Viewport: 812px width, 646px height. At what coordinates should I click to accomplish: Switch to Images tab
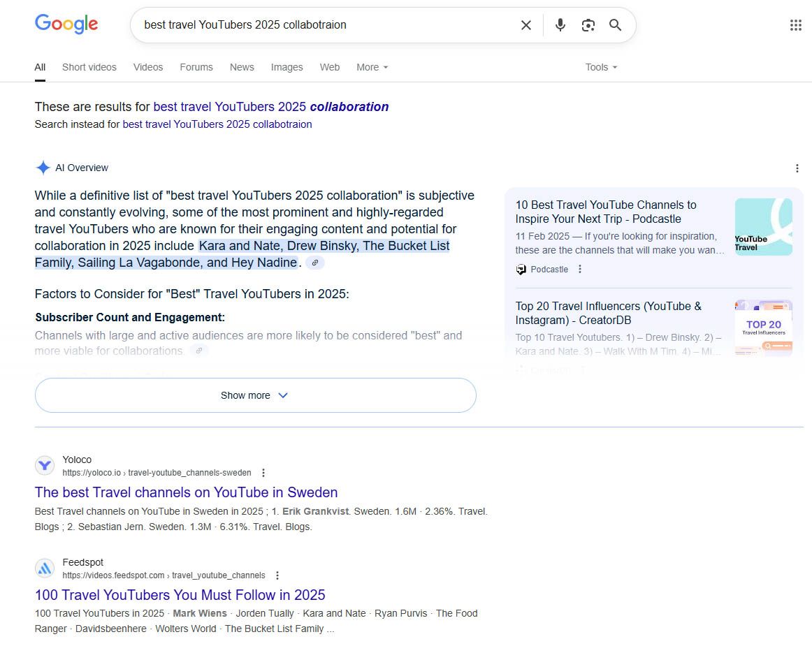(x=287, y=67)
